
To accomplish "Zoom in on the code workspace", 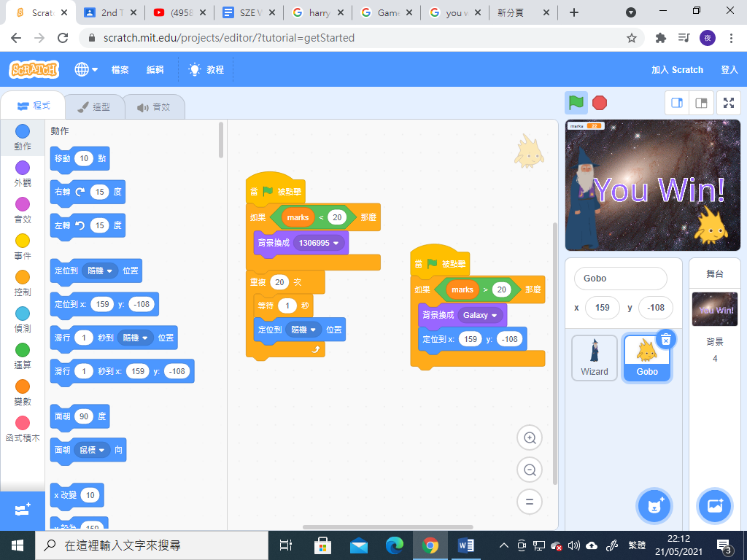I will point(530,437).
